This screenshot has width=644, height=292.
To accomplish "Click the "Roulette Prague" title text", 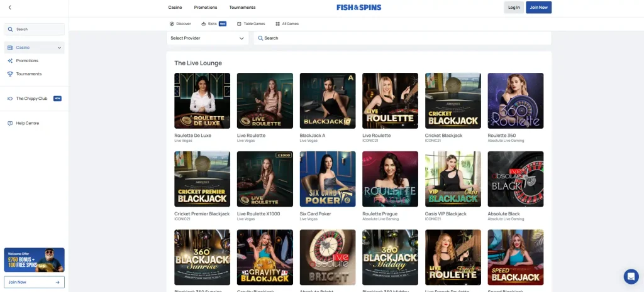I will coord(380,214).
